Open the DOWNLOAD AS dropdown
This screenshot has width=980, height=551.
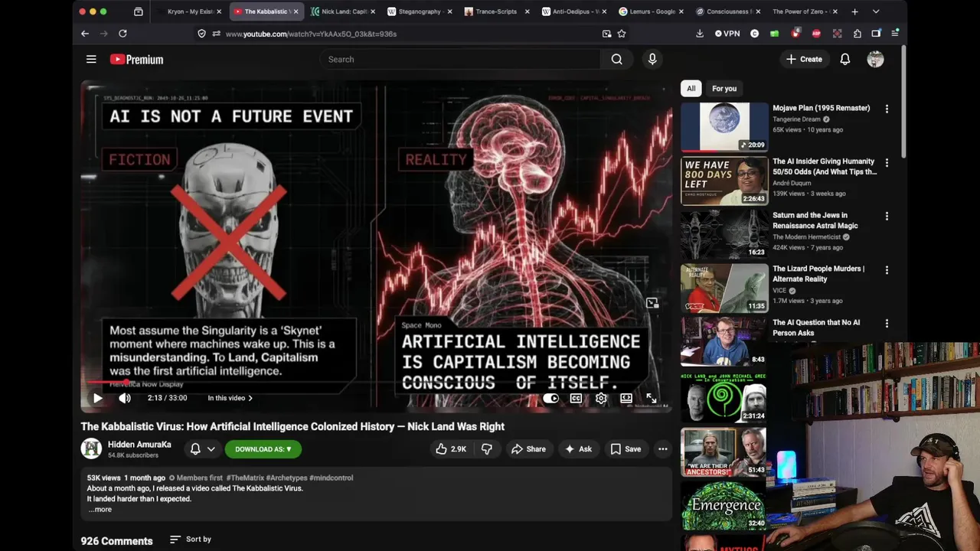[x=263, y=449]
